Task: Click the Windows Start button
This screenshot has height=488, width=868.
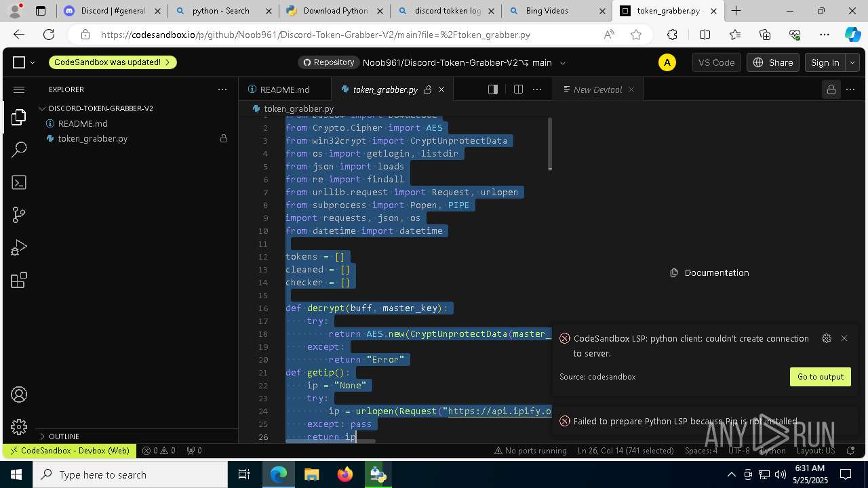Action: pyautogui.click(x=16, y=474)
